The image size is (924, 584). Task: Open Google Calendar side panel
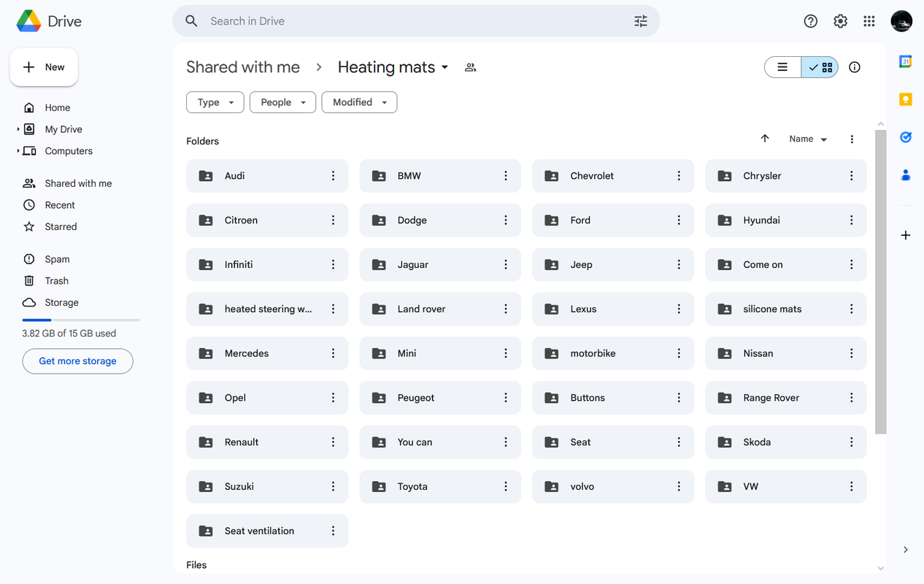click(906, 61)
